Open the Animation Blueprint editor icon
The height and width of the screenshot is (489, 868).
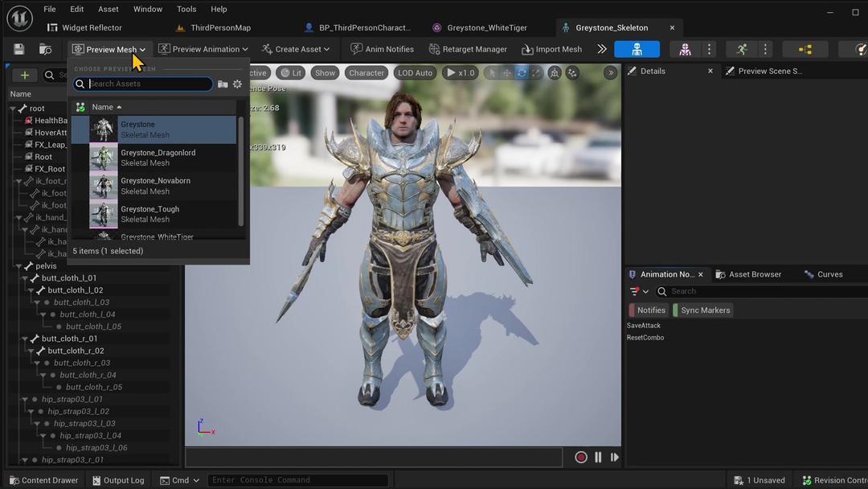803,48
